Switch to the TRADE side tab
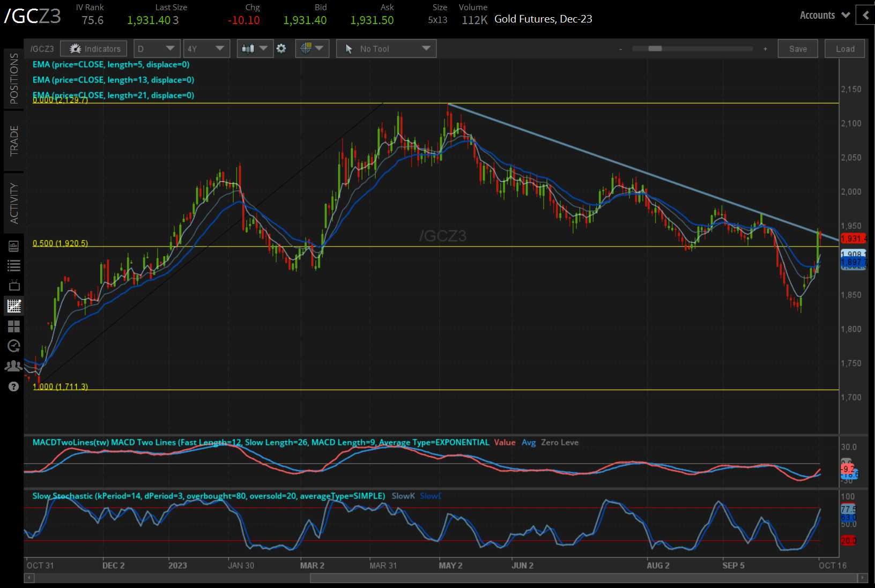 (x=14, y=141)
